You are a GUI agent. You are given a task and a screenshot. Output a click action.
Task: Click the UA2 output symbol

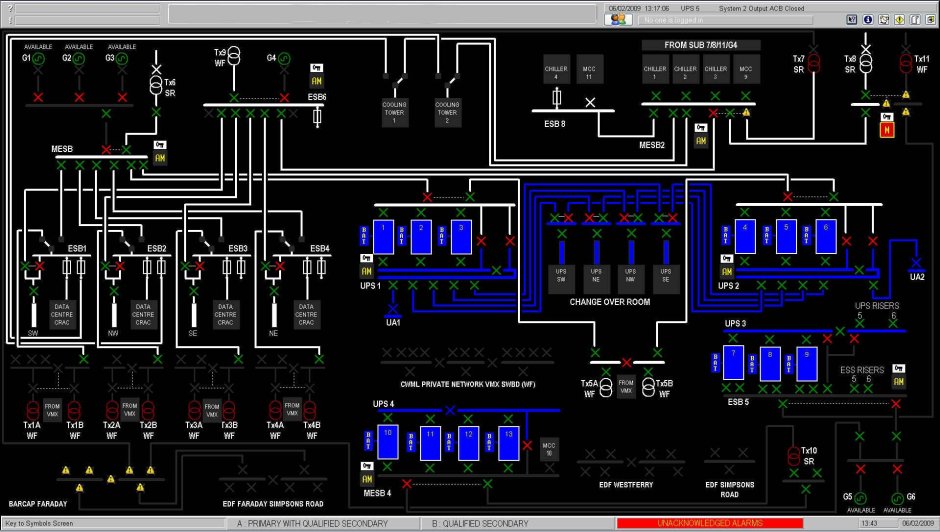916,263
